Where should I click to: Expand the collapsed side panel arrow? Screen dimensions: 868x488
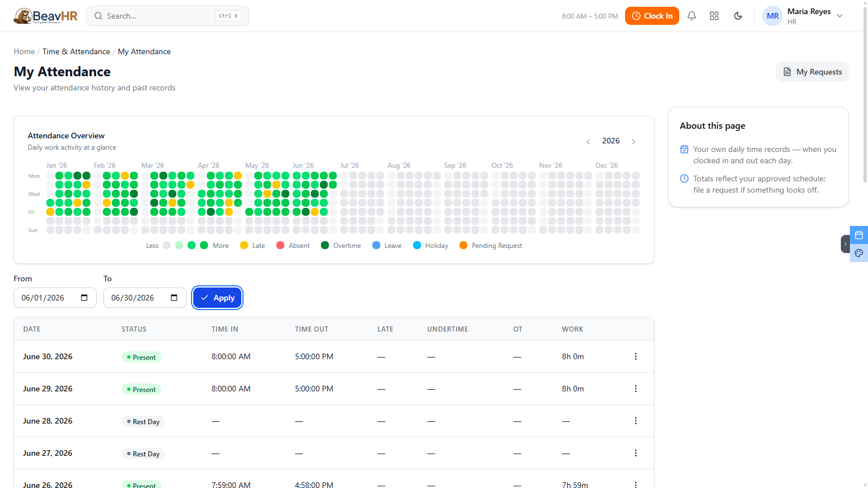(845, 244)
